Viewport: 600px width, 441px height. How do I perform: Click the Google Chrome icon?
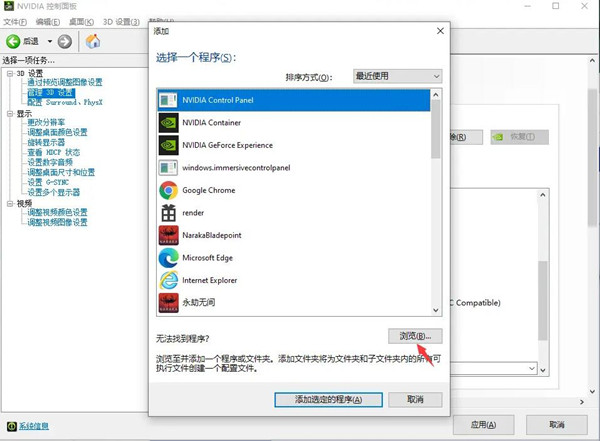coord(168,190)
